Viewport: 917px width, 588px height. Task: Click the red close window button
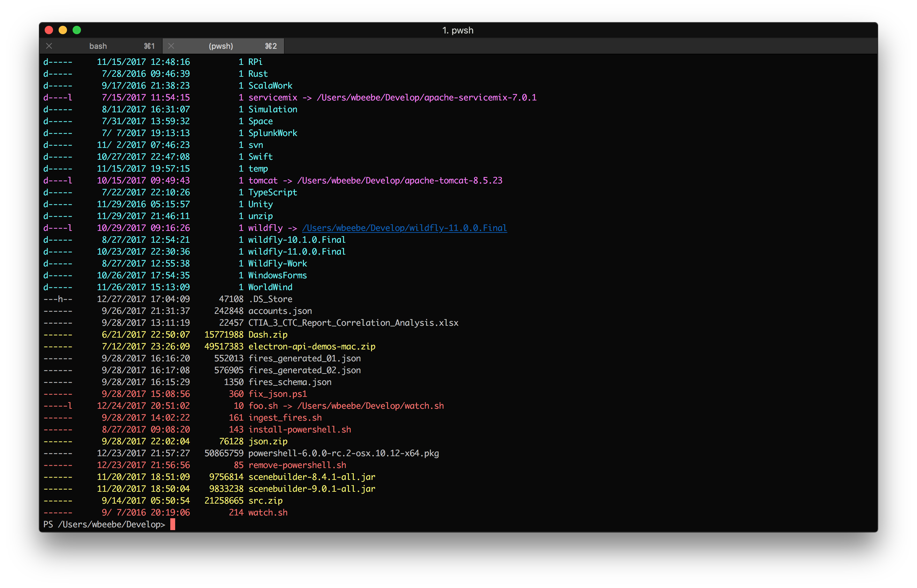pos(49,30)
